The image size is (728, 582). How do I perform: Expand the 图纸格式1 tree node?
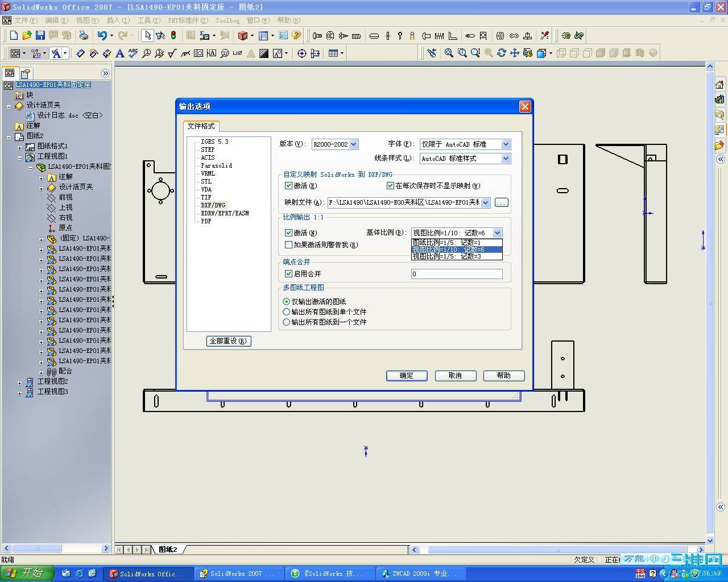point(20,147)
